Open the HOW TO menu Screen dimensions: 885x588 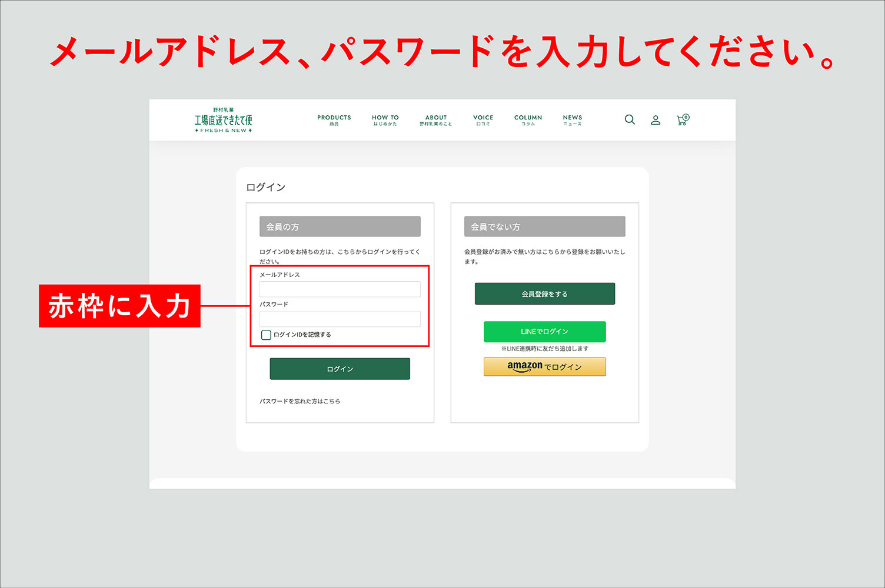(x=385, y=120)
